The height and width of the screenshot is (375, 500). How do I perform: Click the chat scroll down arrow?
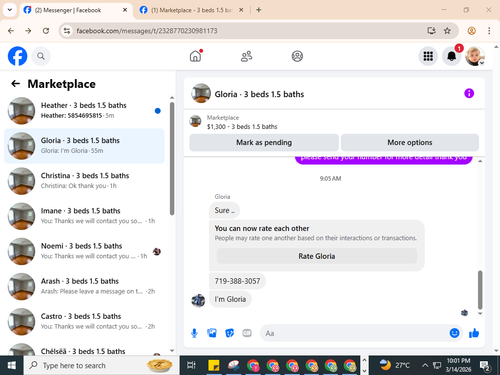[x=480, y=313]
